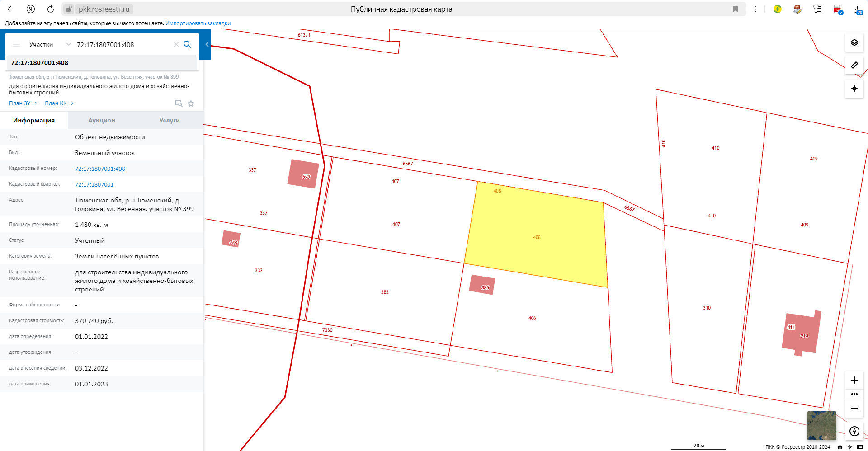Click parcel label 282 on the map
Screen dimensions: 868x451
tap(385, 292)
